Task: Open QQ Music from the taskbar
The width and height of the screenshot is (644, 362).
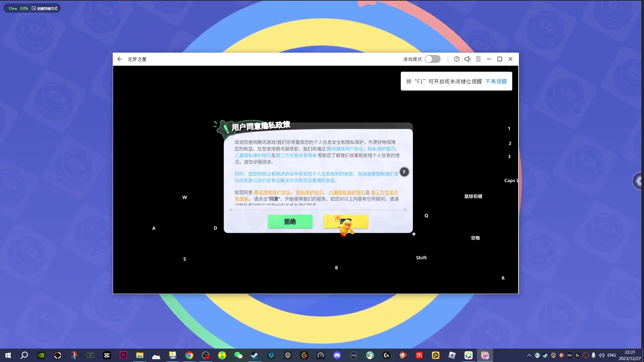Action: [x=222, y=355]
